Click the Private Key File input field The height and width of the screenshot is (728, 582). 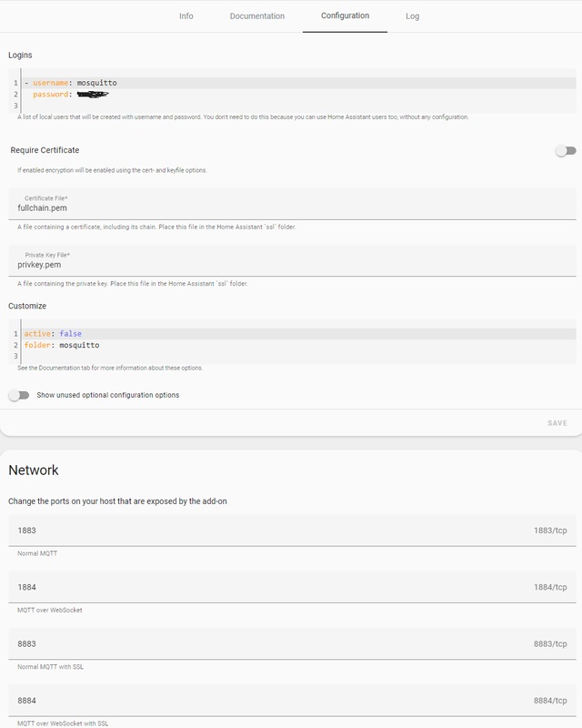(291, 265)
